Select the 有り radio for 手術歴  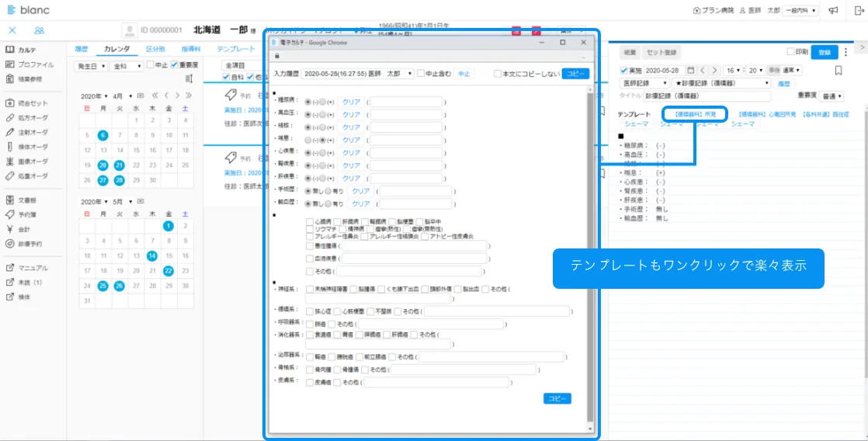click(327, 191)
